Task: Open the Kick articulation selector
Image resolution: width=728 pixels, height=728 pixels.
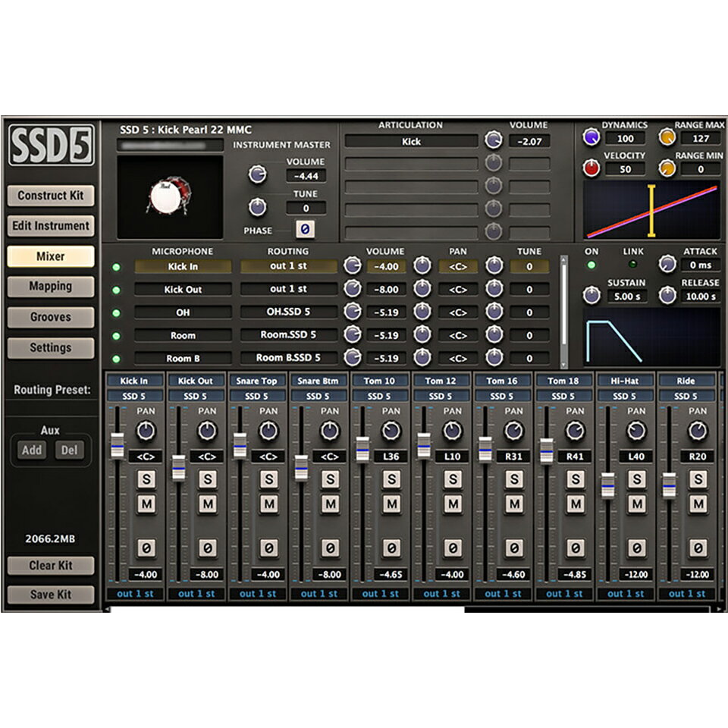Action: (411, 141)
